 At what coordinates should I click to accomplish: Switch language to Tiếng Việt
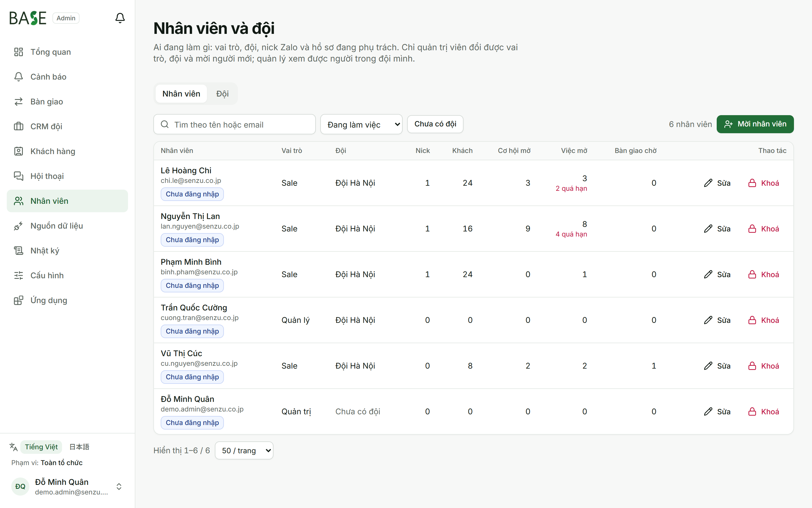[x=41, y=447]
